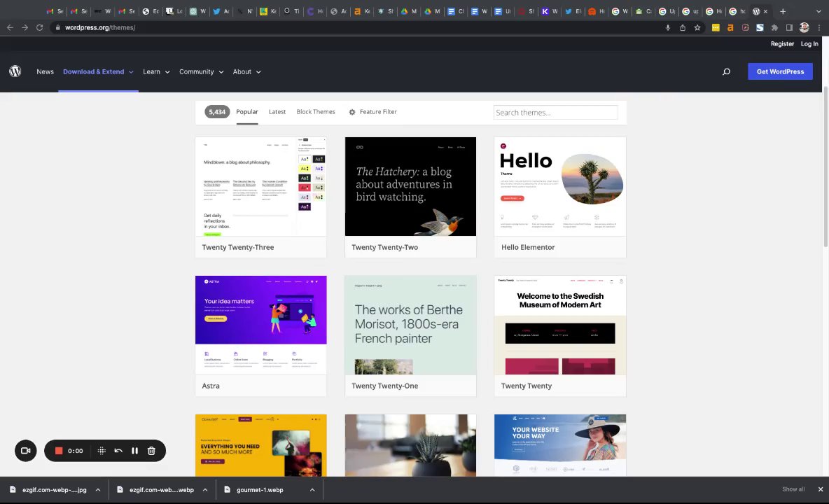
Task: Open the Extensions puzzle piece menu
Action: coord(774,27)
